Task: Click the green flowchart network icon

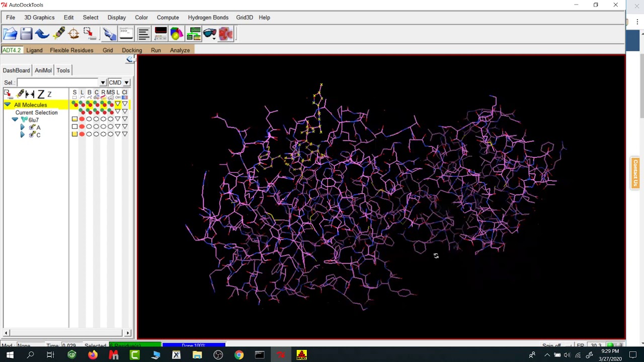Action: [194, 34]
